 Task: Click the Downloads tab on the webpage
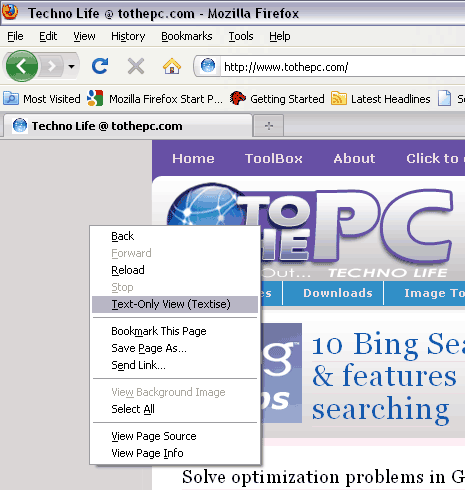(x=338, y=293)
